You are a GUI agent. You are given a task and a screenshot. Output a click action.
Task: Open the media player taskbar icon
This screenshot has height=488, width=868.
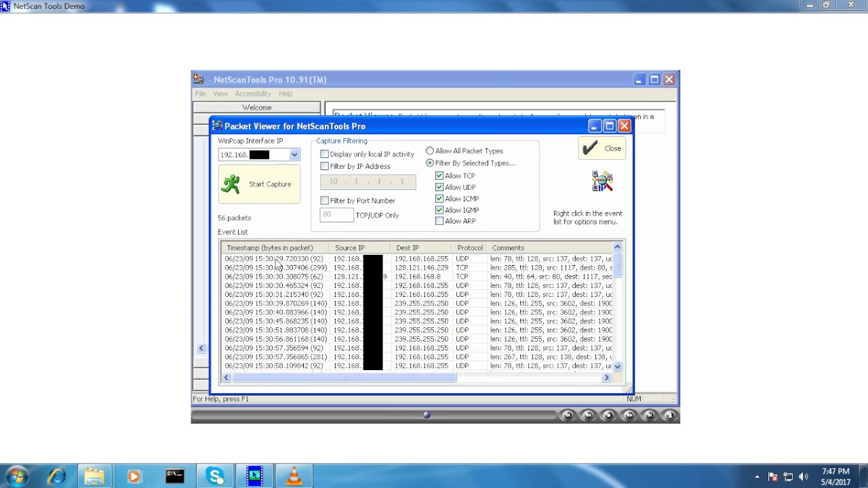pos(134,476)
